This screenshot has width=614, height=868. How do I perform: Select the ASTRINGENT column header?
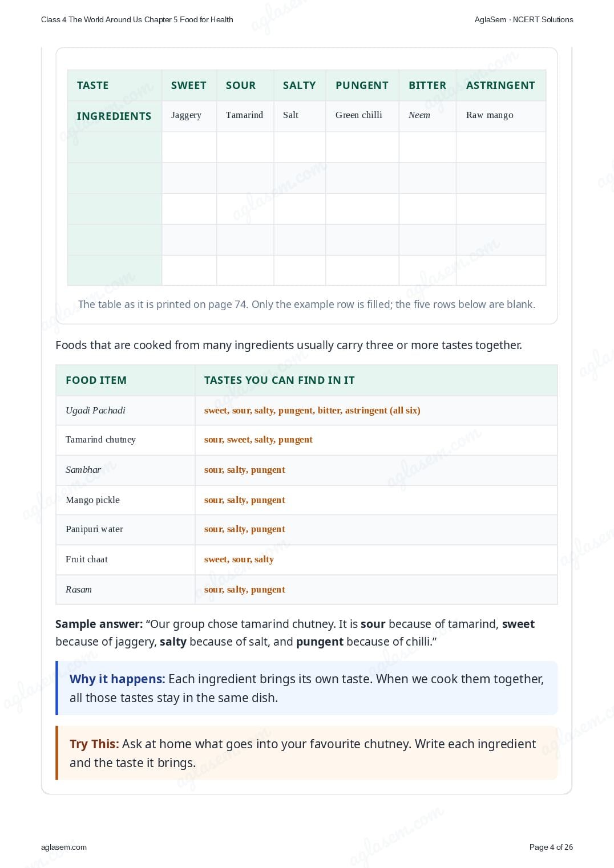tap(500, 86)
